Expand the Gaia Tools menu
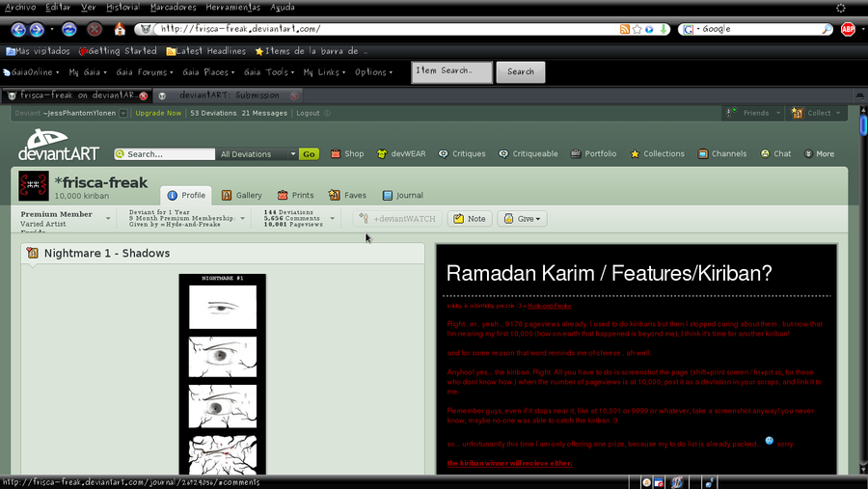 pyautogui.click(x=268, y=72)
